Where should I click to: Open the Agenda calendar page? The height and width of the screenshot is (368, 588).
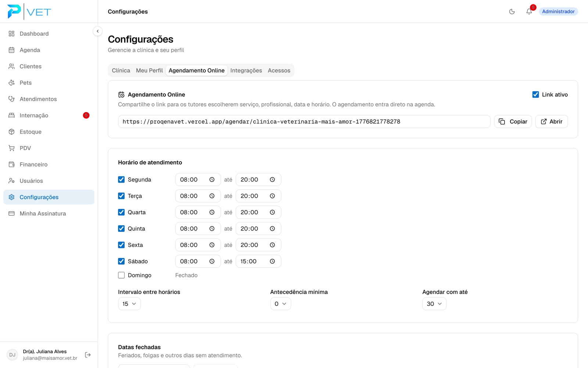49,50
